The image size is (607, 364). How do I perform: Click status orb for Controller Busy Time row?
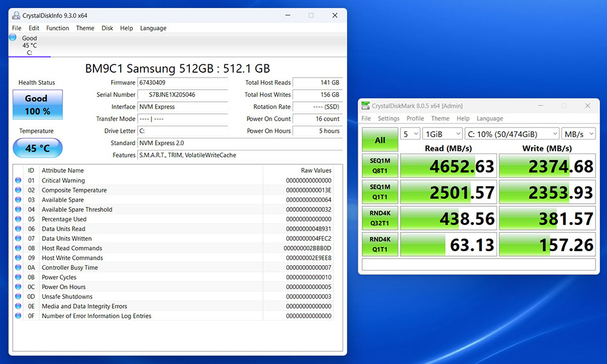(x=18, y=268)
